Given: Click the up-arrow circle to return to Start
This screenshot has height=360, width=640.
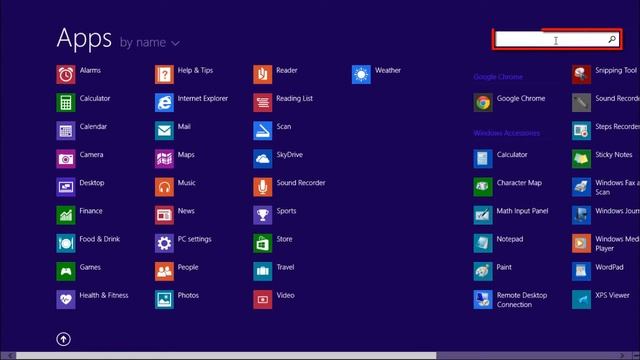Looking at the screenshot, I should click(63, 339).
